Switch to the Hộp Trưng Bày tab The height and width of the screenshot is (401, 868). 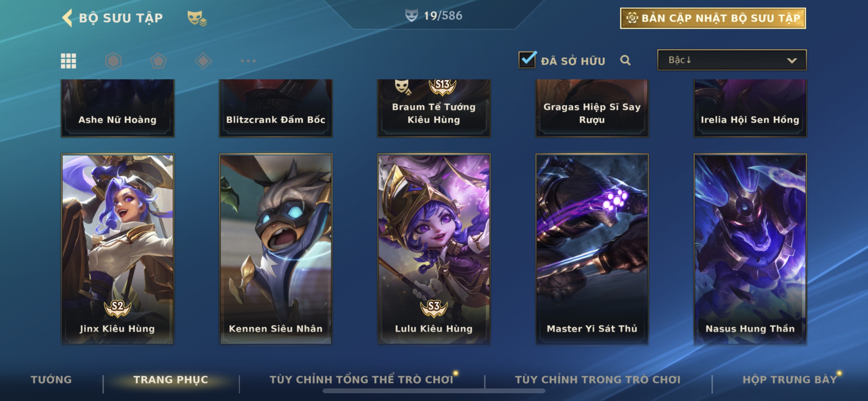[790, 379]
